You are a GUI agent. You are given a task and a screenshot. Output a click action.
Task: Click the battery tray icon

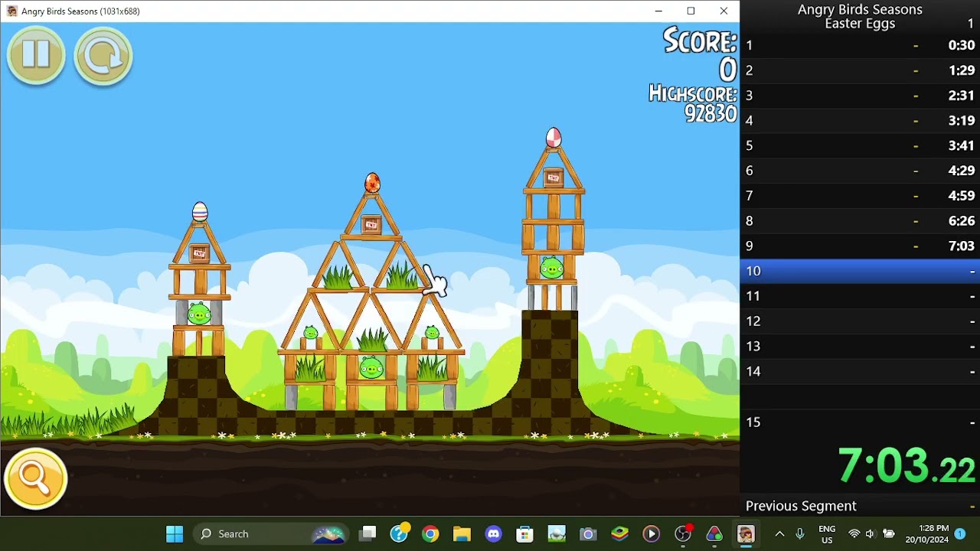point(888,534)
